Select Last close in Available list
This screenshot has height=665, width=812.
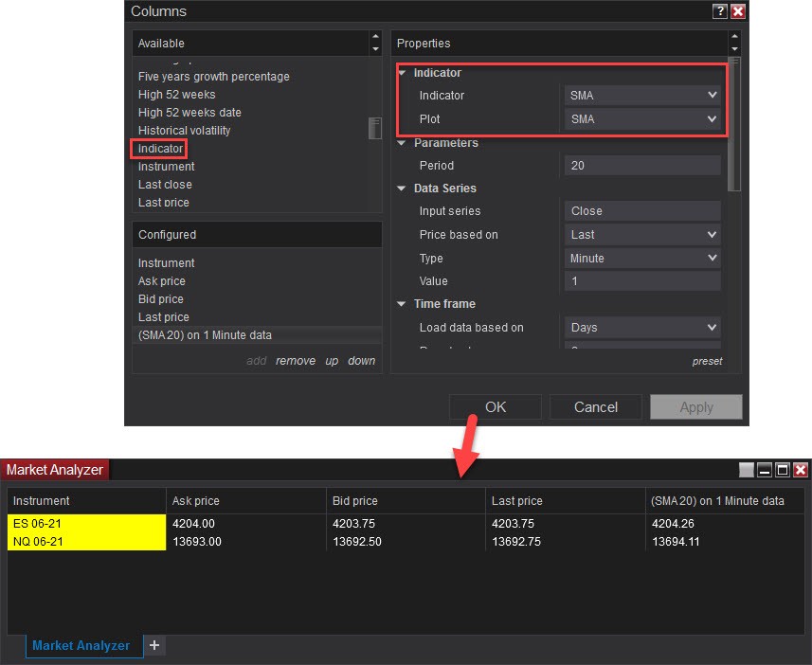click(x=165, y=185)
